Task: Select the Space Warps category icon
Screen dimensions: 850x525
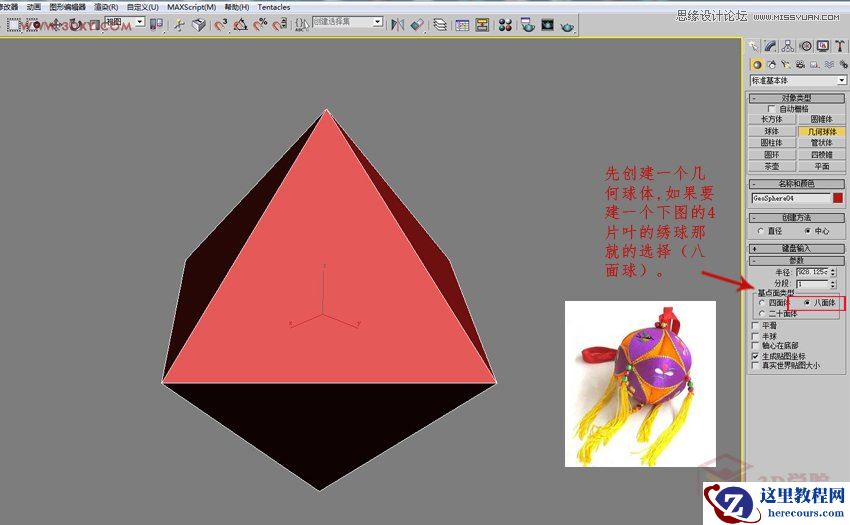Action: click(x=829, y=65)
